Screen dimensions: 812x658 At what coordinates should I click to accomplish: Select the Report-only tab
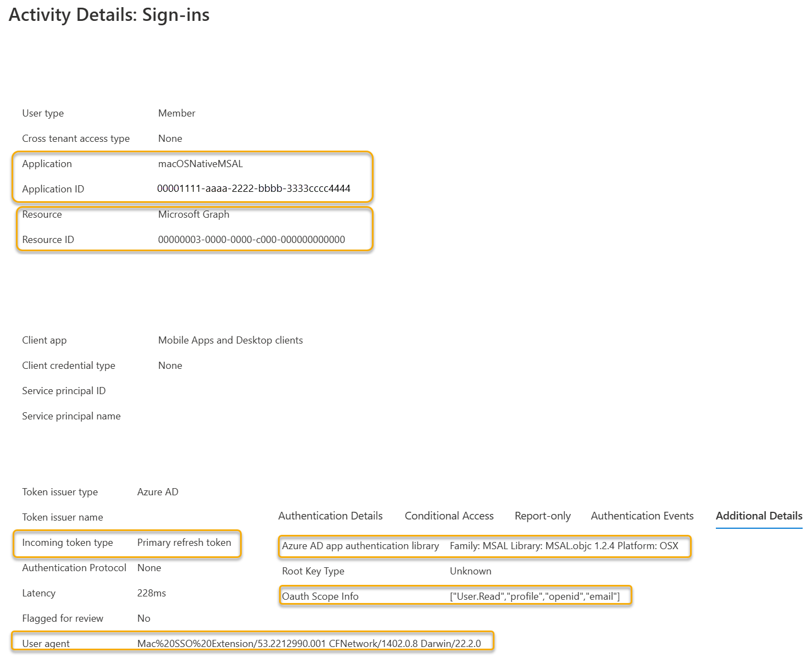pos(542,516)
